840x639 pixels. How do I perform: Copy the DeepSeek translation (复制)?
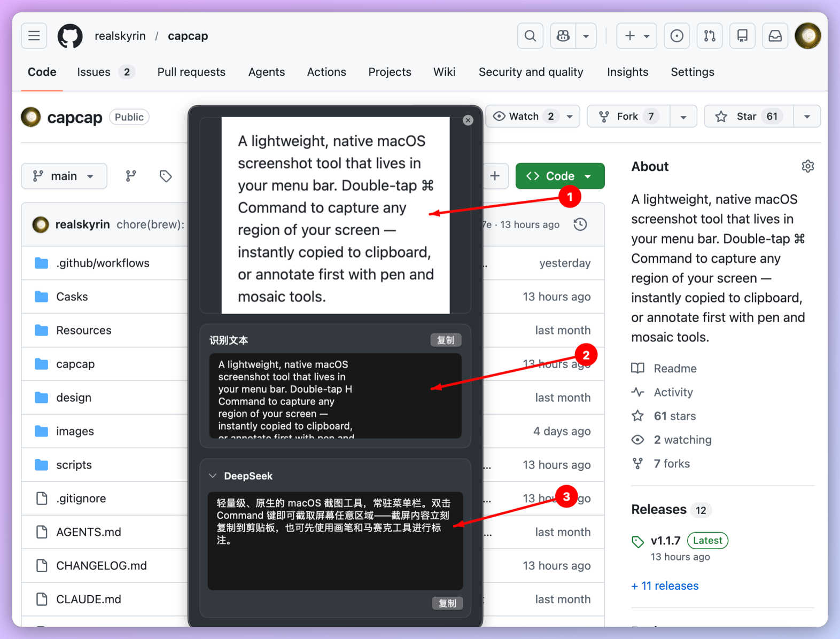coord(447,603)
